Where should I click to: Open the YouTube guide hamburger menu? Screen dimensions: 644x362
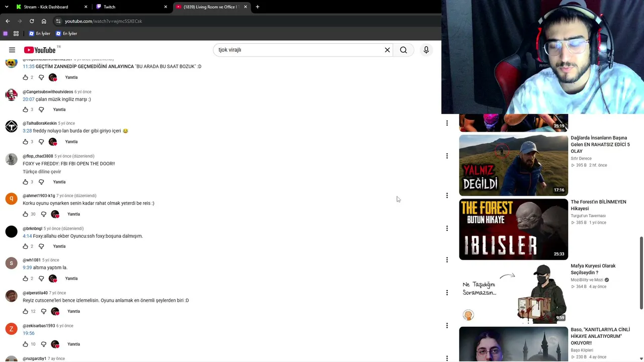click(12, 50)
